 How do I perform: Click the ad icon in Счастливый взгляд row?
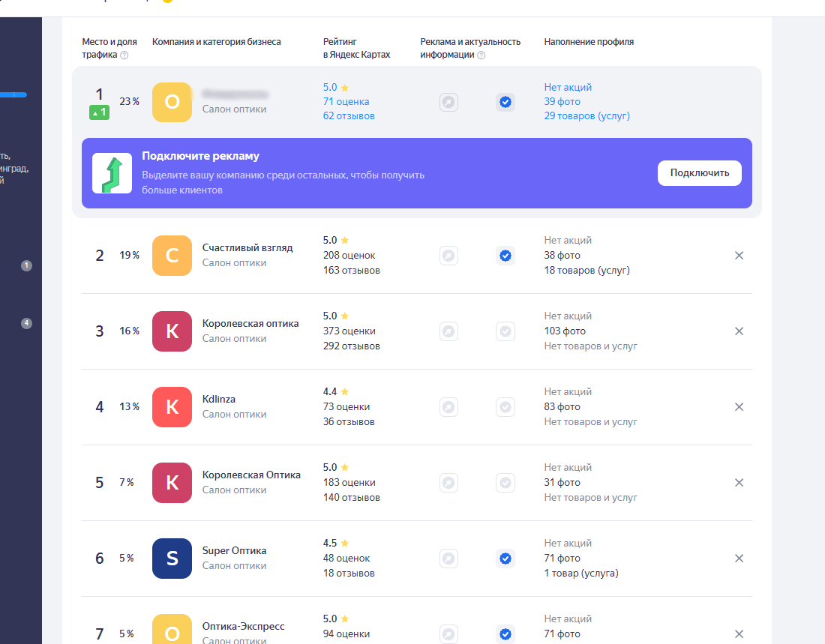448,256
